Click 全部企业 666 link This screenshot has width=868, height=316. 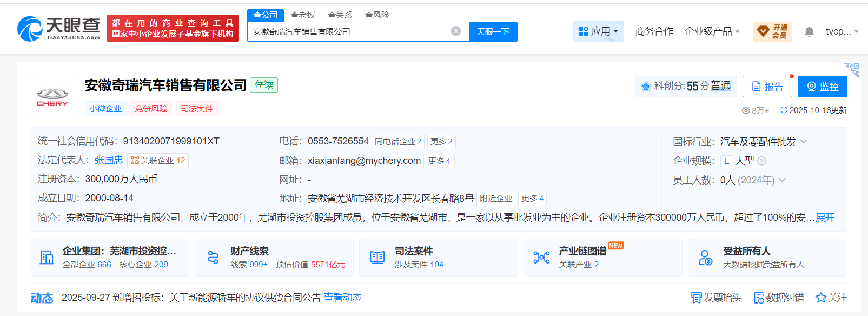(87, 265)
